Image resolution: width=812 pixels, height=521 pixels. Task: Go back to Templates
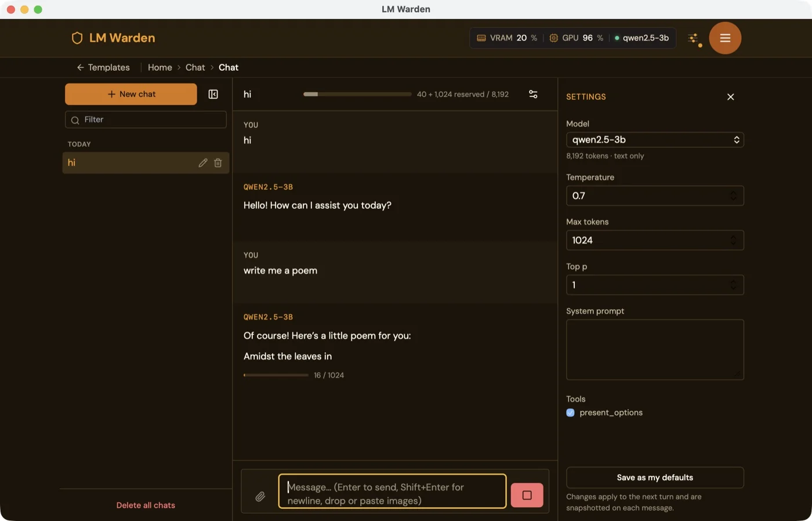[x=103, y=67]
